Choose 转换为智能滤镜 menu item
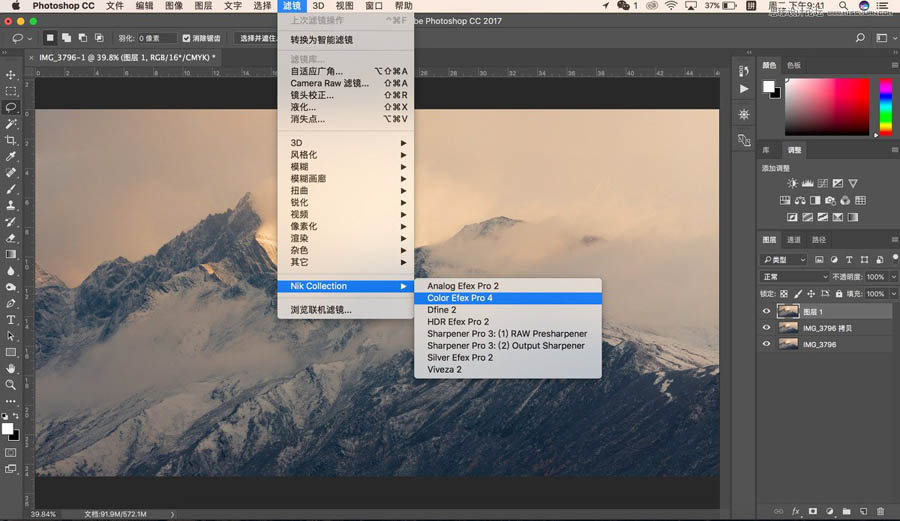The height and width of the screenshot is (521, 900). (345, 40)
